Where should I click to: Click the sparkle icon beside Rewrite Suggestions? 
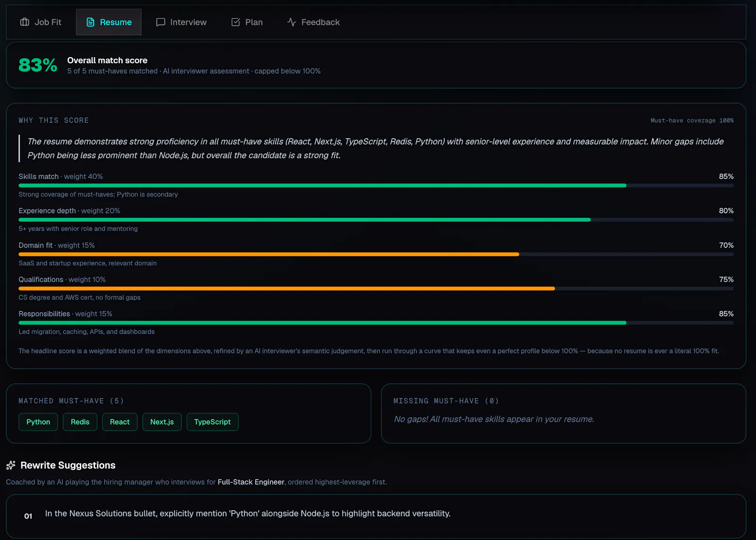[11, 465]
